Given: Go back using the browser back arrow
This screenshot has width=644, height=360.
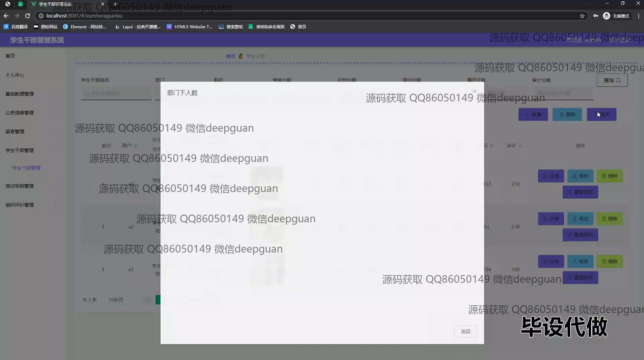Looking at the screenshot, I should point(6,16).
